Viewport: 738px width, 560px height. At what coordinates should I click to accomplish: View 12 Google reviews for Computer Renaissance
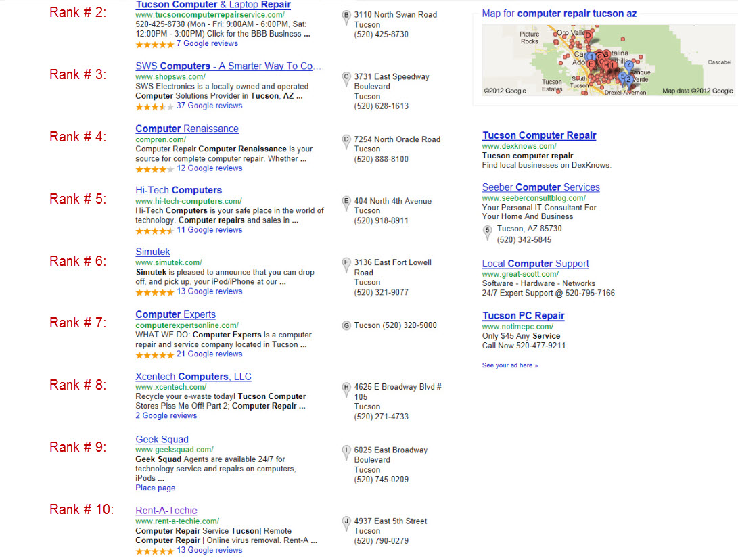[210, 168]
